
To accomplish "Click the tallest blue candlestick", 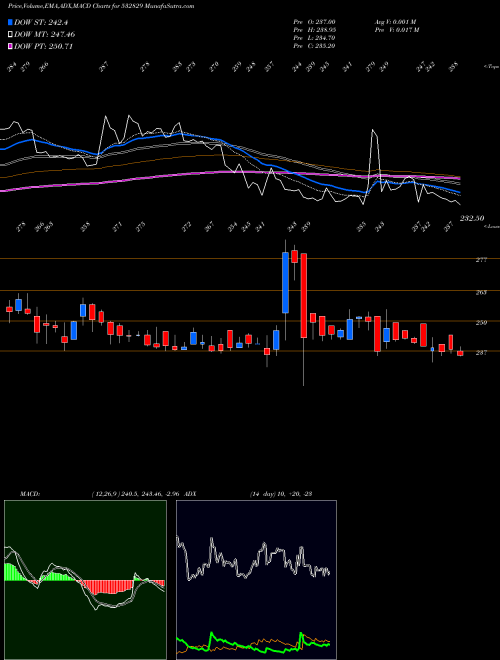I will [x=285, y=282].
